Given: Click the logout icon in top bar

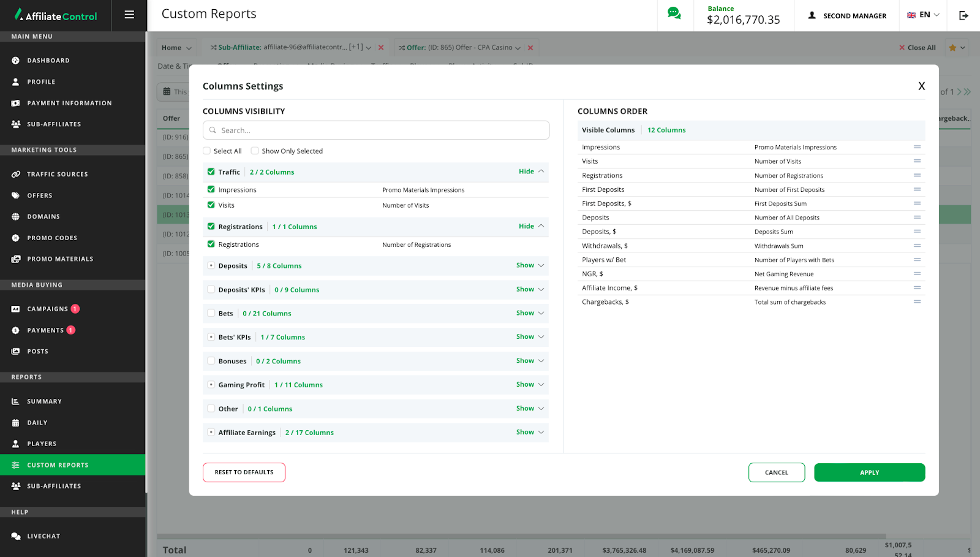Looking at the screenshot, I should coord(963,15).
